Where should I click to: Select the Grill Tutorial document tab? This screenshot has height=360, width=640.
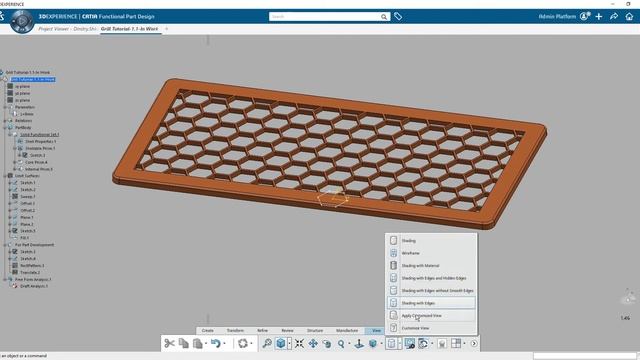click(x=129, y=29)
